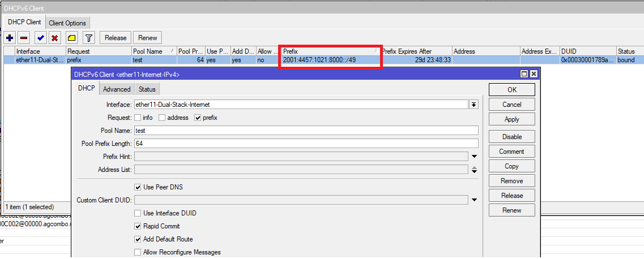
Task: Sort by the Status column header
Action: coord(630,51)
